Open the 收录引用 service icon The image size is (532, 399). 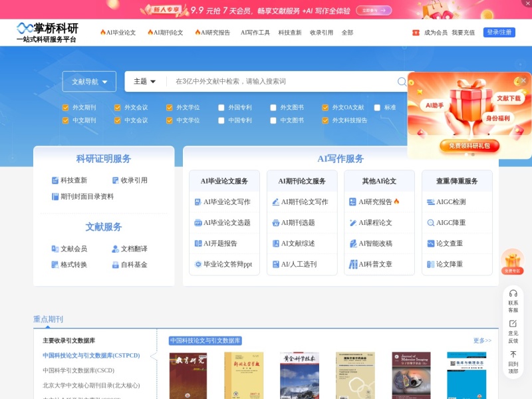pyautogui.click(x=115, y=180)
